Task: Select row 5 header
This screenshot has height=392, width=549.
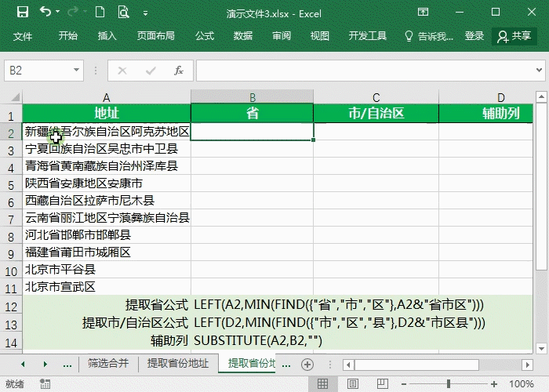Action: (x=11, y=184)
